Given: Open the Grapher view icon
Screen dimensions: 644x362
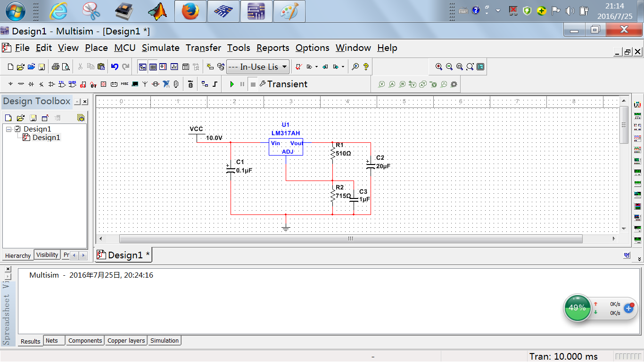Looking at the screenshot, I should [174, 67].
